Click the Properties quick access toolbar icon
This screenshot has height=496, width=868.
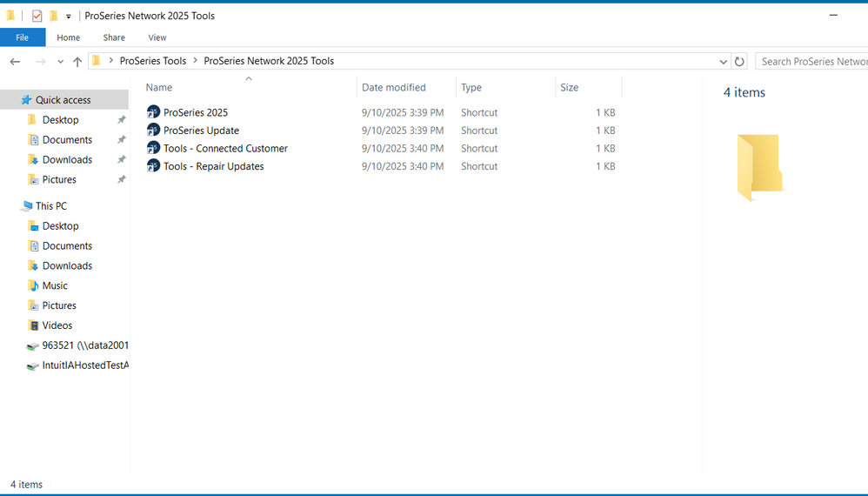click(x=37, y=16)
